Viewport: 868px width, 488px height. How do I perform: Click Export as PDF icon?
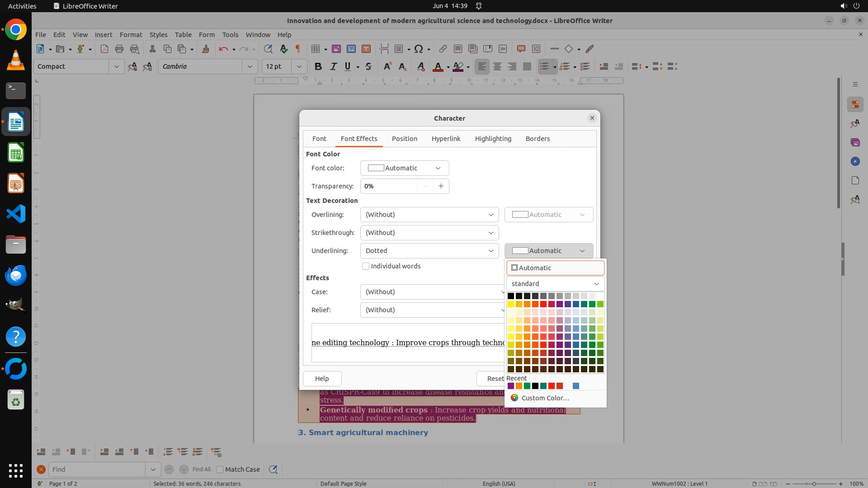(104, 49)
